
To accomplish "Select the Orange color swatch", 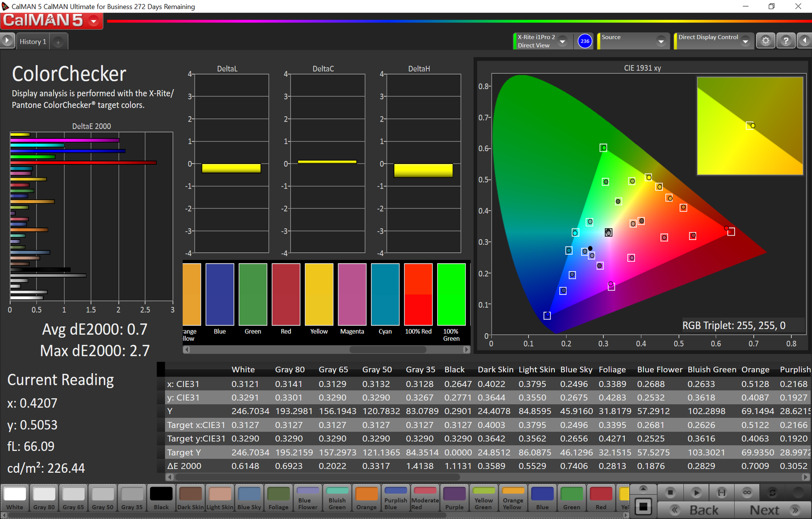I will [x=366, y=498].
